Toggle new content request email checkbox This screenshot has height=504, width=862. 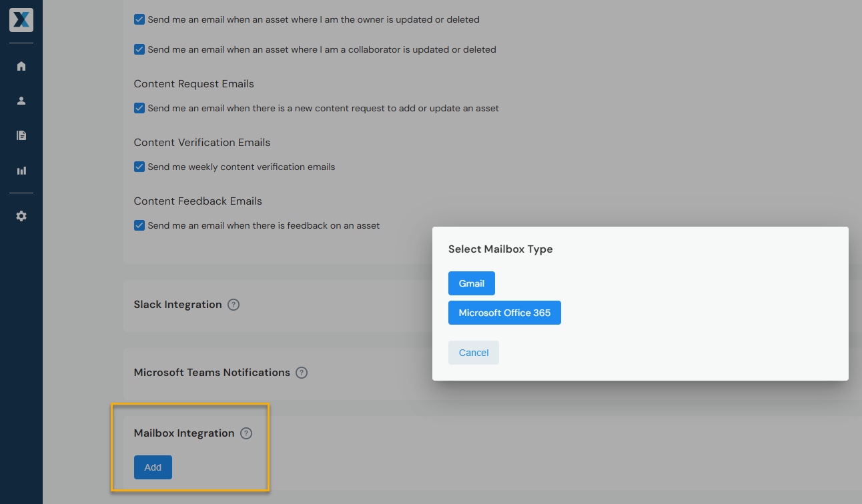pos(139,108)
